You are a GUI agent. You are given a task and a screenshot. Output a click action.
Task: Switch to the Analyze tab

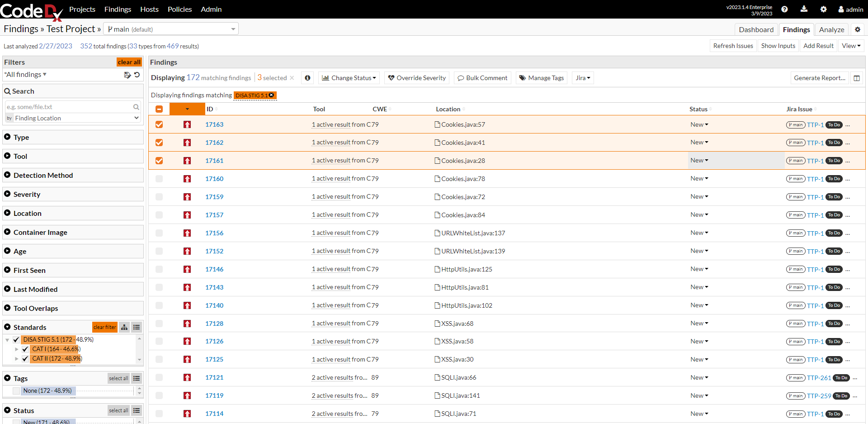pyautogui.click(x=832, y=29)
